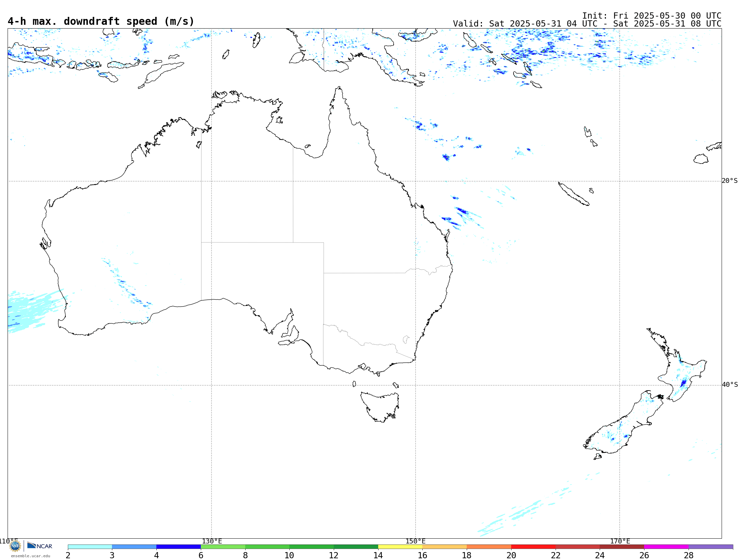This screenshot has width=744, height=560.
Task: Click the 150°E longitude label
Action: [x=415, y=541]
